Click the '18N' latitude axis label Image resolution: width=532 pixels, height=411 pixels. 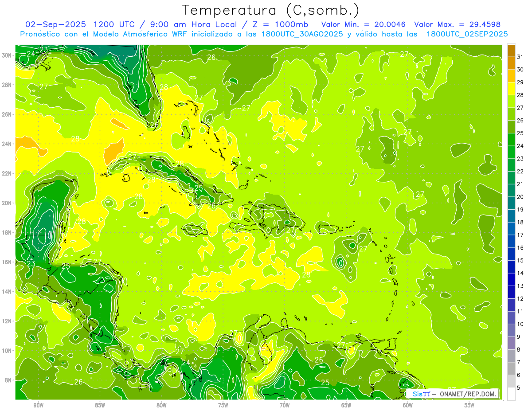pyautogui.click(x=7, y=232)
